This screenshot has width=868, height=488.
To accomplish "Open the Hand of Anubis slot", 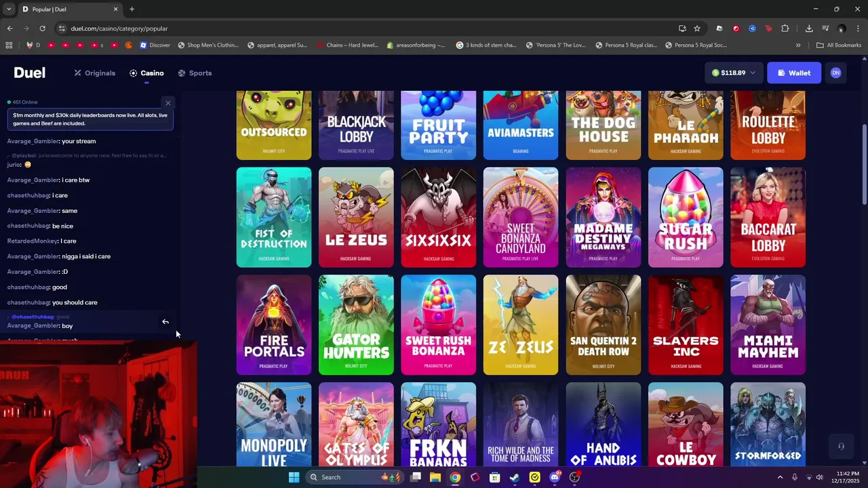I will pyautogui.click(x=604, y=424).
